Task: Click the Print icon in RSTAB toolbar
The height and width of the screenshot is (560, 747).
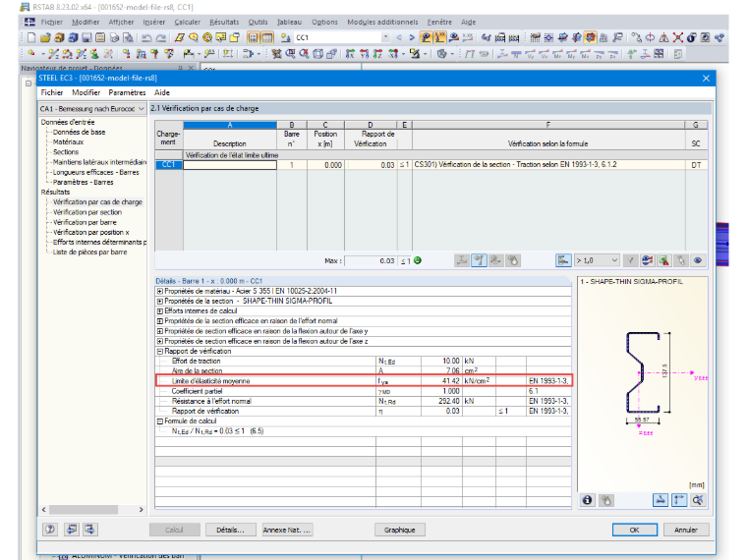Action: click(x=114, y=37)
